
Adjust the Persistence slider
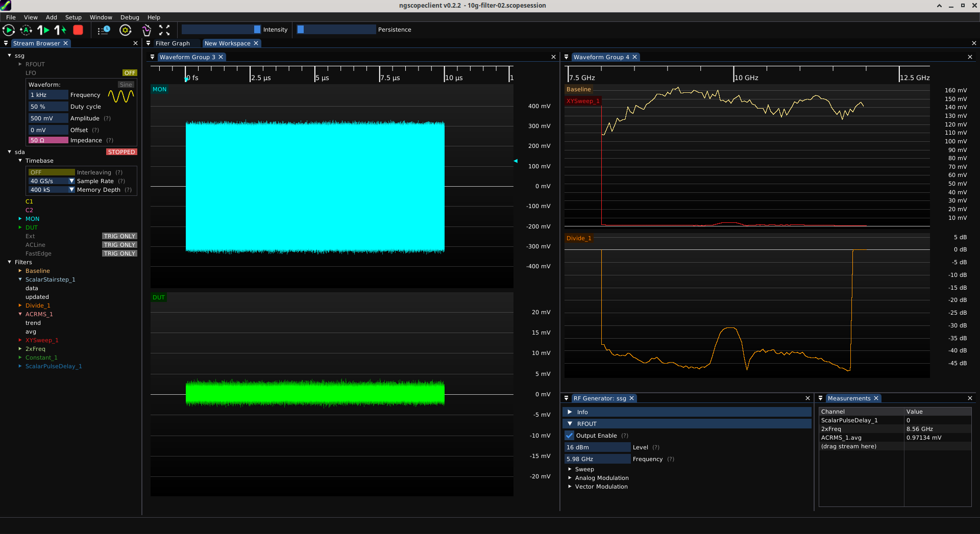click(x=336, y=30)
